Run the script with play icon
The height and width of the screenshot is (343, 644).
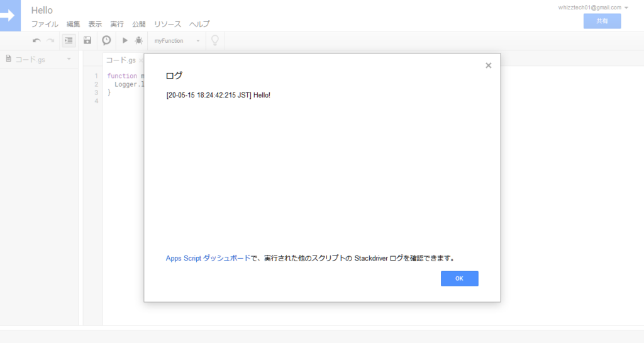[x=125, y=40]
